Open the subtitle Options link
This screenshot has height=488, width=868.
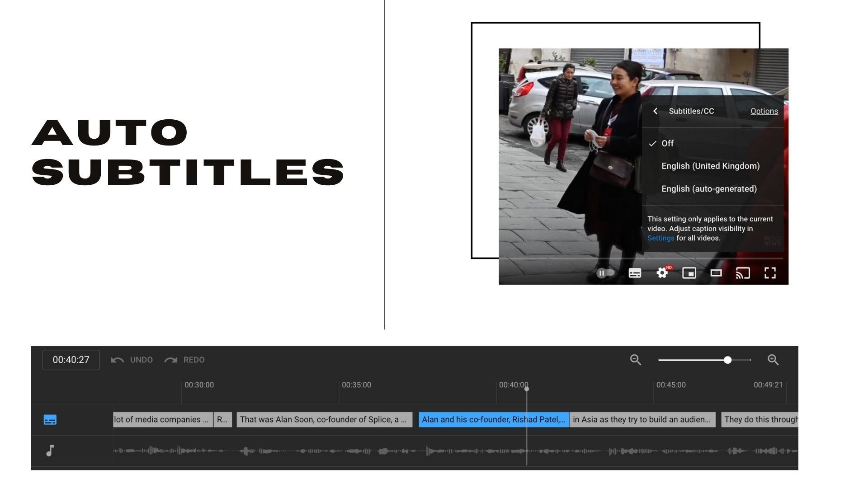pyautogui.click(x=764, y=111)
